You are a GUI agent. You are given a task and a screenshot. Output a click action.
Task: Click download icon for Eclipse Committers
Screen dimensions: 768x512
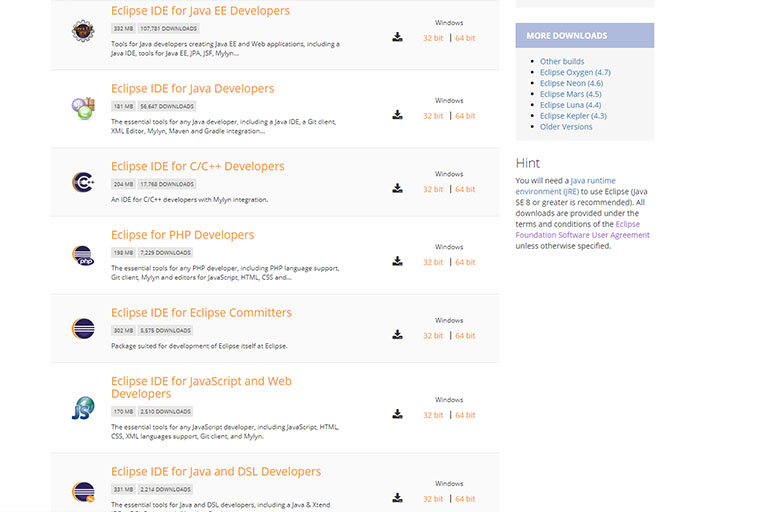coord(397,335)
